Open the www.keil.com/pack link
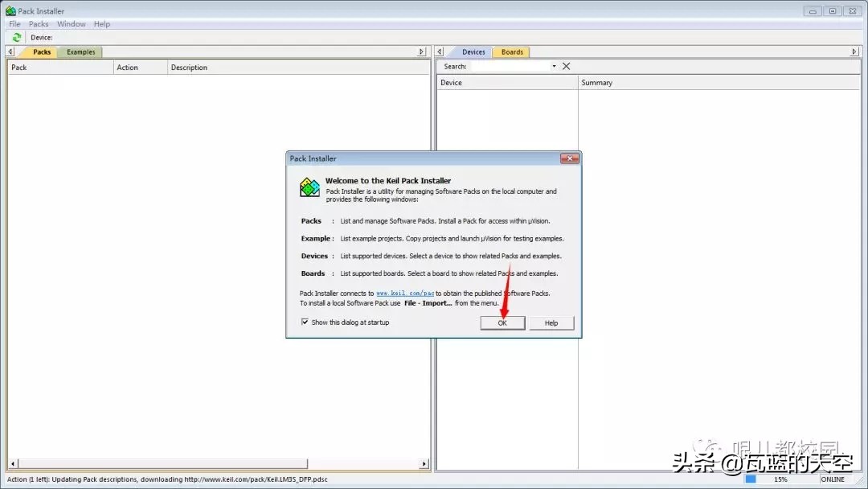Image resolution: width=868 pixels, height=489 pixels. point(405,294)
